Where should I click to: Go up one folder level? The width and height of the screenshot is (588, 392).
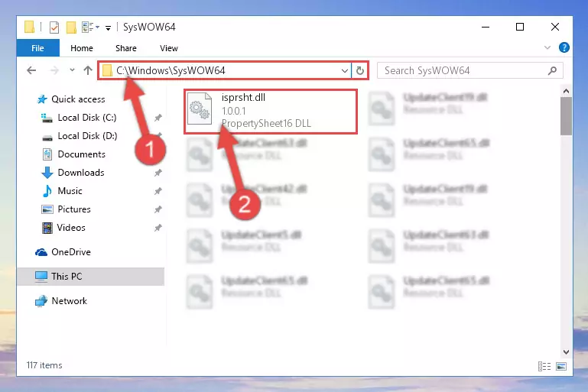(x=88, y=70)
